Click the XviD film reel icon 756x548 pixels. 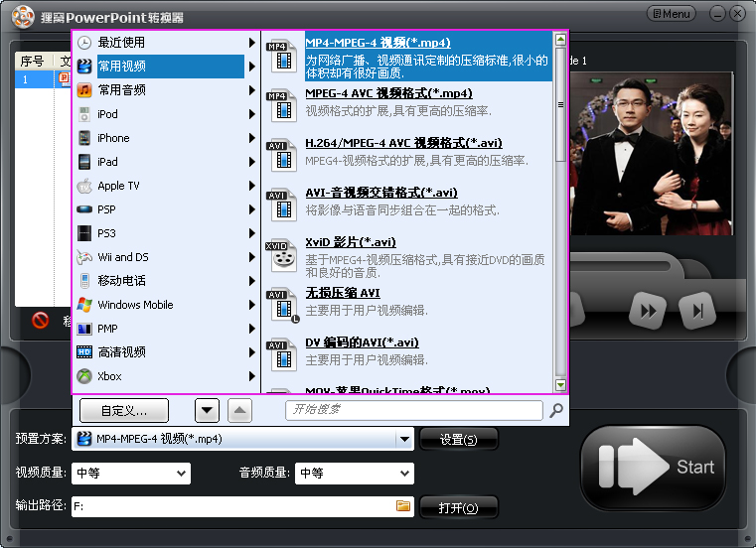click(282, 255)
